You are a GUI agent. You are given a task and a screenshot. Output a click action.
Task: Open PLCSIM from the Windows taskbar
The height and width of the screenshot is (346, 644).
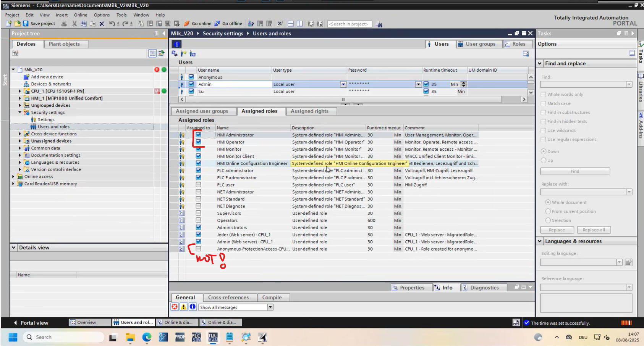(196, 337)
